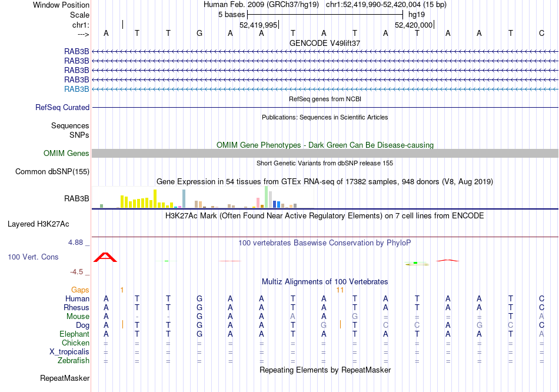The image size is (559, 392).
Task: Click the Elephant species label
Action: pyautogui.click(x=74, y=334)
